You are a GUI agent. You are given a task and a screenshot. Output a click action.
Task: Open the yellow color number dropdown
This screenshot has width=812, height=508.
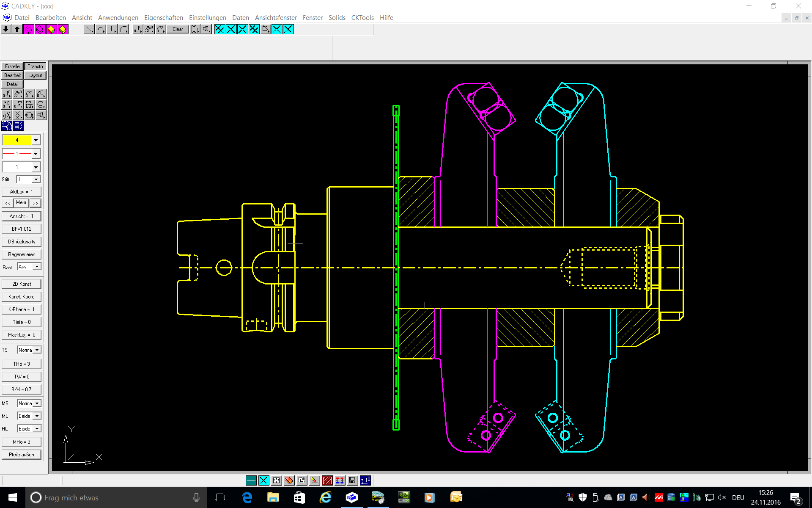point(36,140)
